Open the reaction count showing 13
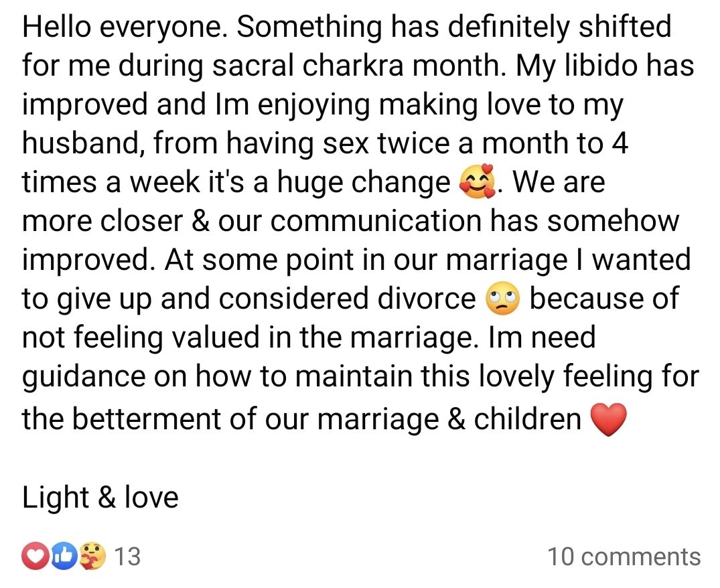The image size is (720, 588). (128, 557)
